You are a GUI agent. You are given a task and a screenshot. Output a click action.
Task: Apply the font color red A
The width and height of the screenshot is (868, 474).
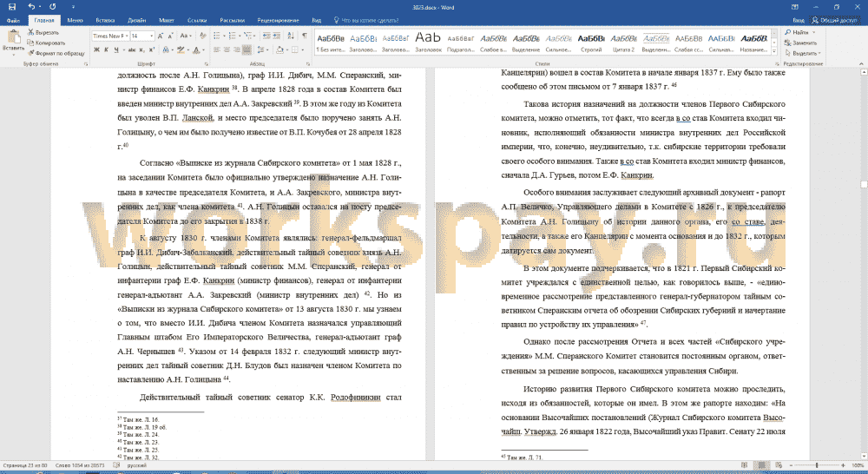(x=196, y=49)
